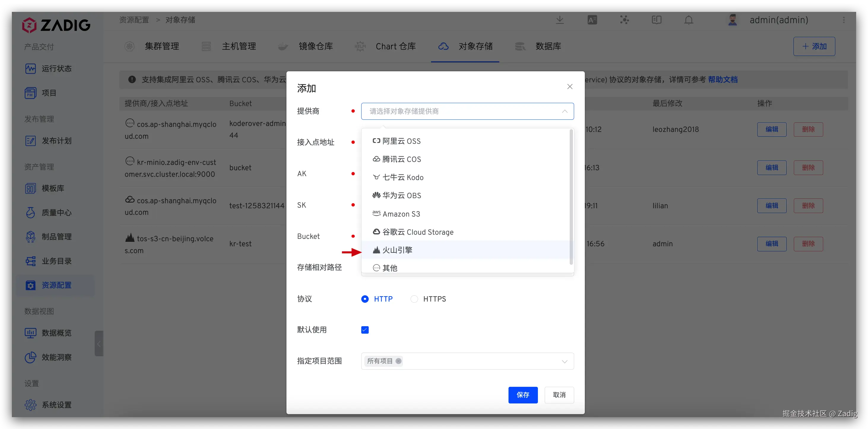Viewport: 868px width, 429px height.
Task: Open the documentation book icon in header
Action: pyautogui.click(x=656, y=20)
